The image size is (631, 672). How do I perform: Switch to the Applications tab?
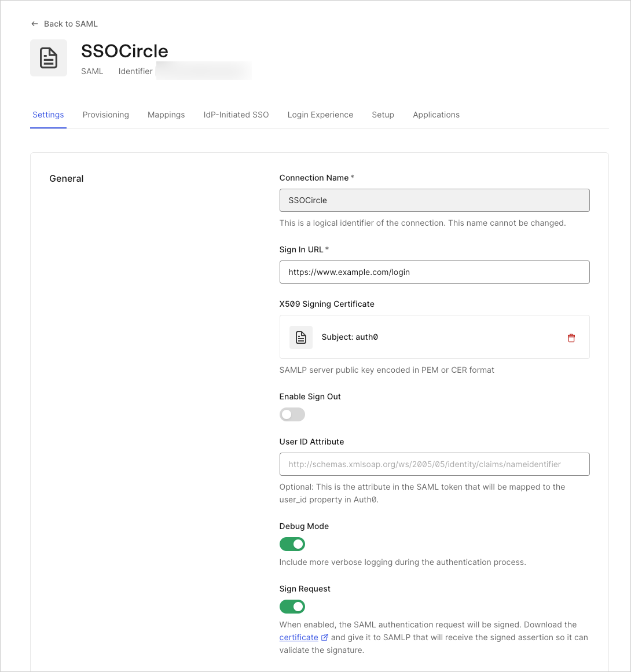pyautogui.click(x=436, y=115)
